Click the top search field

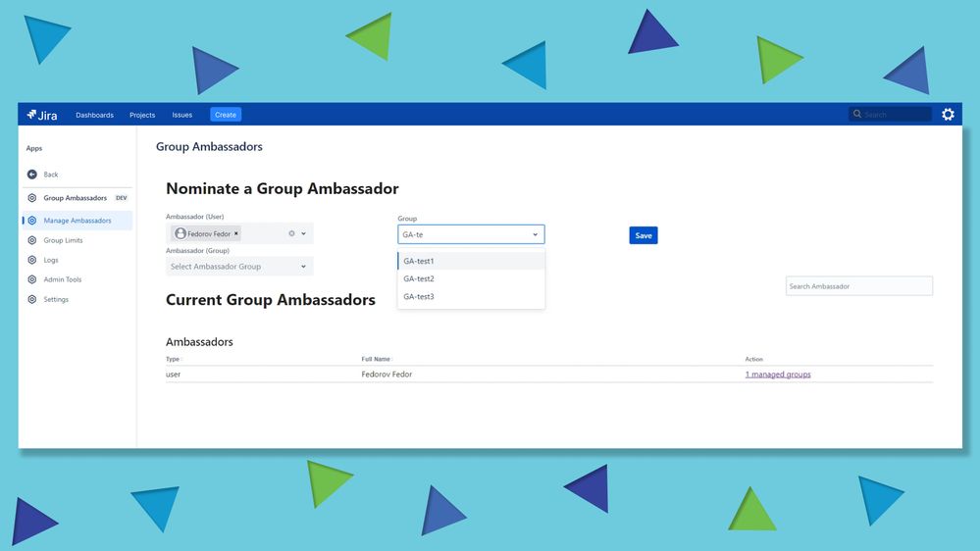coord(890,115)
